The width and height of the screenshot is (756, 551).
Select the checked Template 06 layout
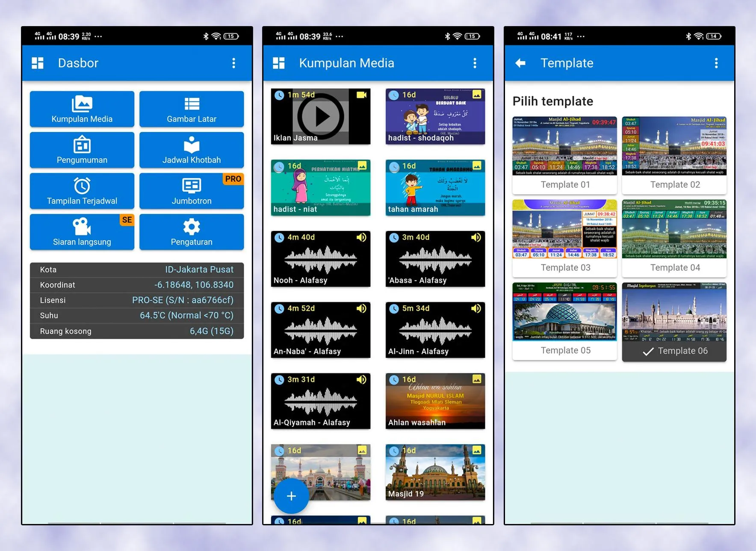pyautogui.click(x=674, y=322)
